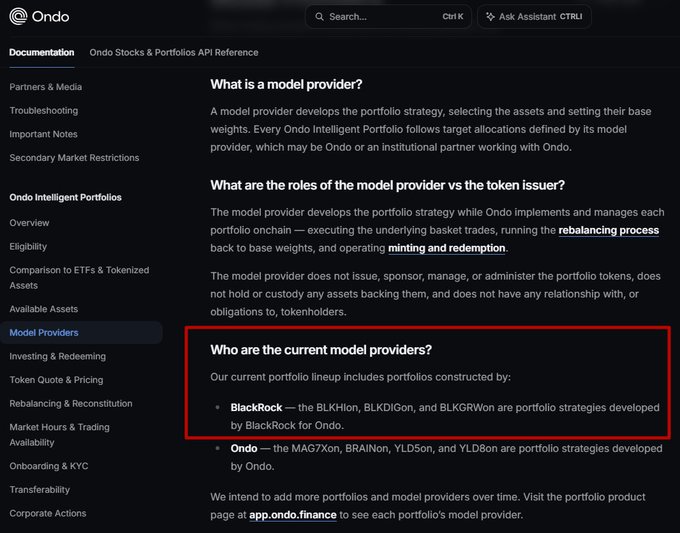
Task: Click heading What is a model provider?
Action: (x=286, y=84)
